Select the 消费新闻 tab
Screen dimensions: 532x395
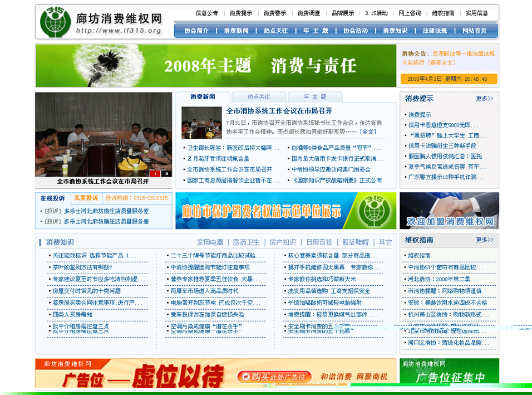pos(203,97)
